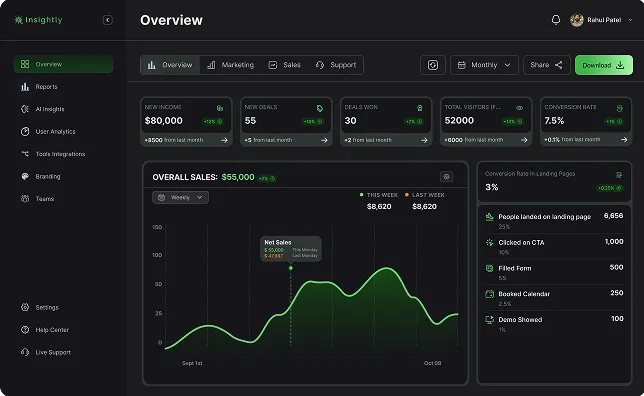Click the arrow on the New Income card

[224, 140]
